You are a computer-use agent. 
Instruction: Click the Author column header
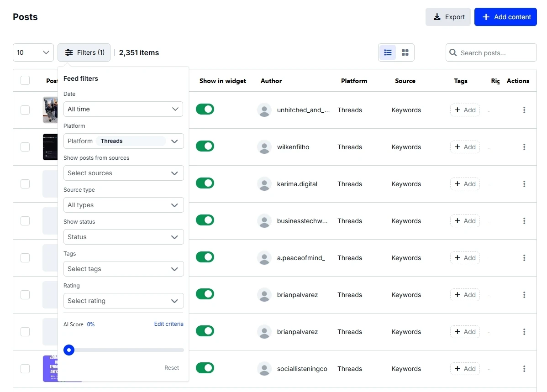point(271,81)
